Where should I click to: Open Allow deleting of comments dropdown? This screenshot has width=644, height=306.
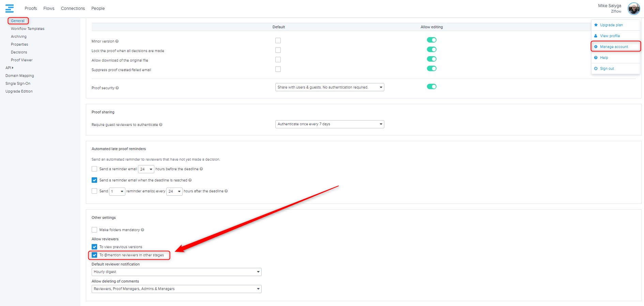177,289
